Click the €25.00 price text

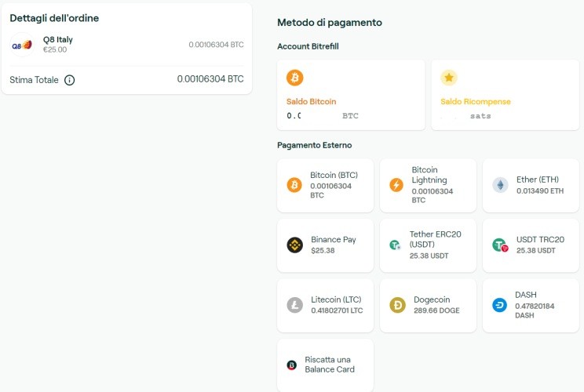(x=55, y=49)
